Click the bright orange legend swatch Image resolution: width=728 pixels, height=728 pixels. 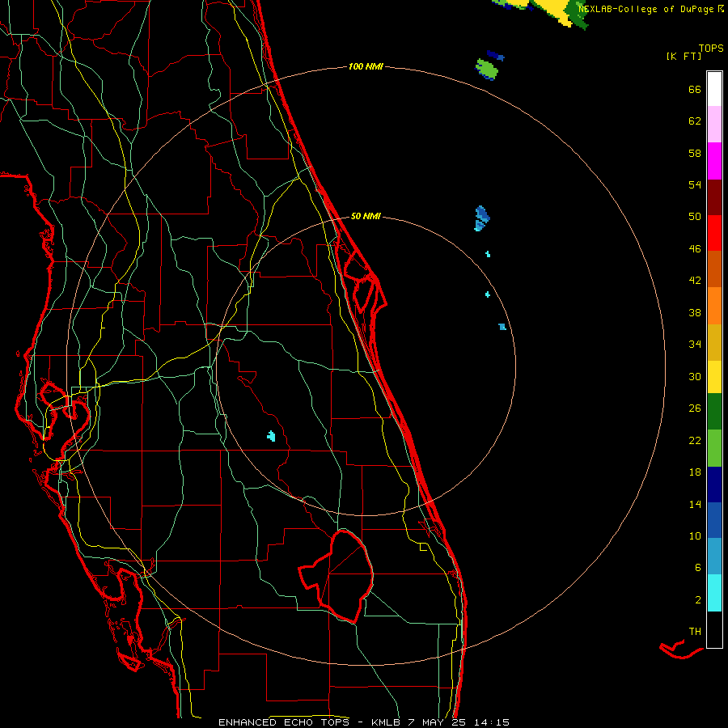[x=714, y=306]
